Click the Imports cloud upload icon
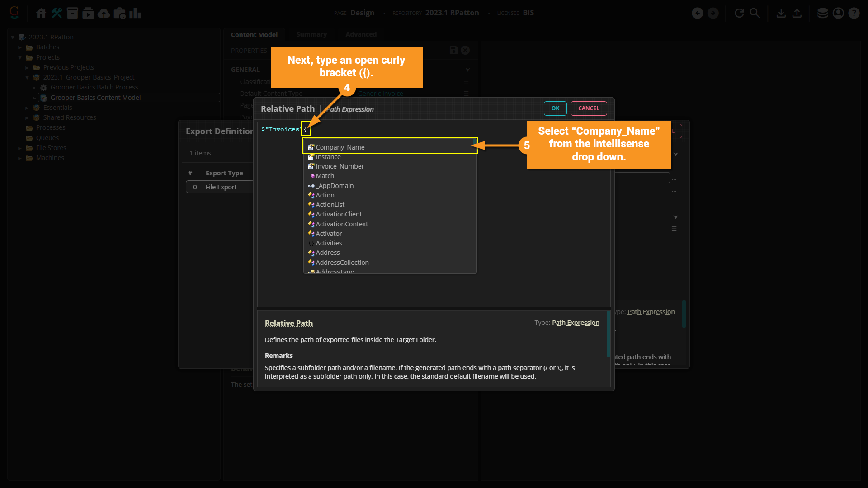Viewport: 868px width, 488px height. [x=104, y=13]
